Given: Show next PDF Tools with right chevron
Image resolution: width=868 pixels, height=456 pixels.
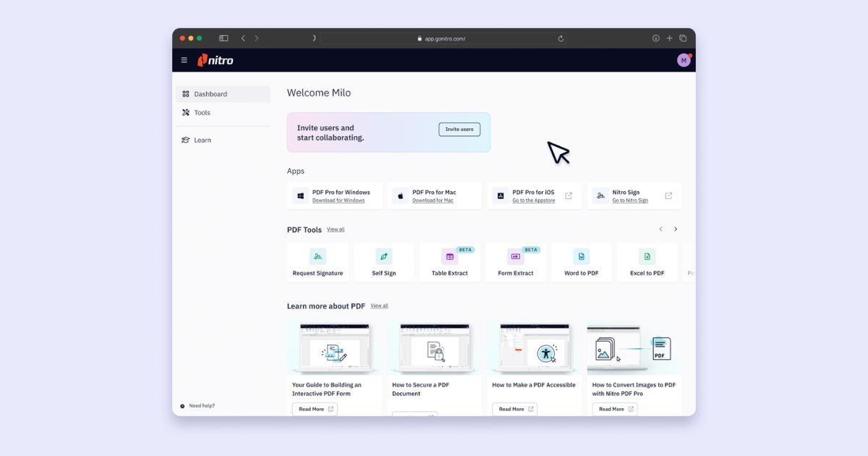Looking at the screenshot, I should 676,229.
